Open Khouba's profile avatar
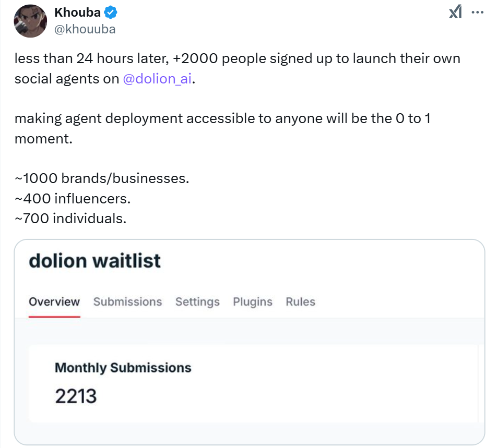 [30, 21]
